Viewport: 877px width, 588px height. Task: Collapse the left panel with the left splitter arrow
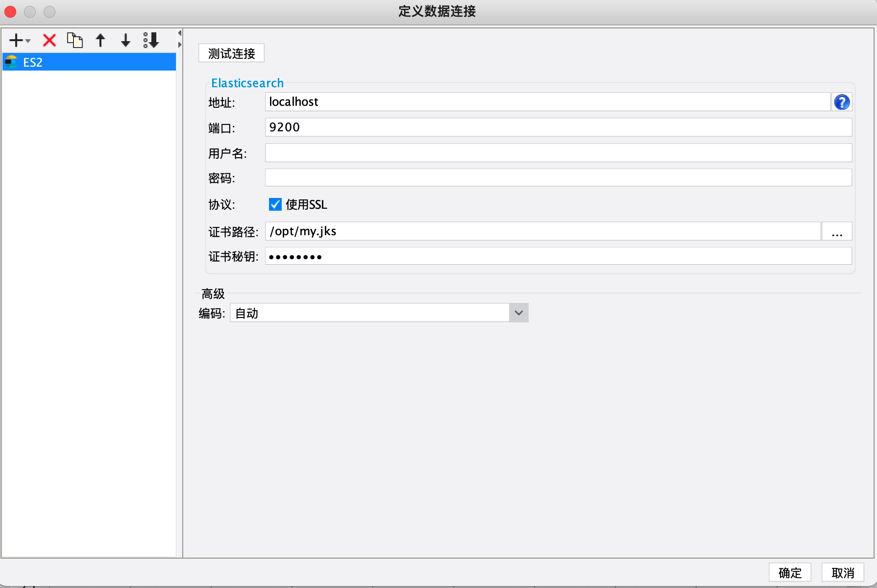pos(179,33)
